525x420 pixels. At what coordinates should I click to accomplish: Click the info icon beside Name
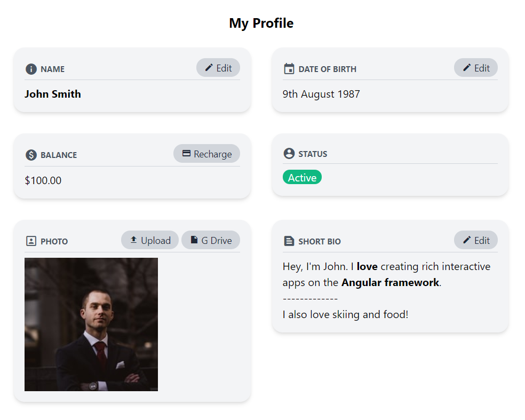tap(31, 69)
